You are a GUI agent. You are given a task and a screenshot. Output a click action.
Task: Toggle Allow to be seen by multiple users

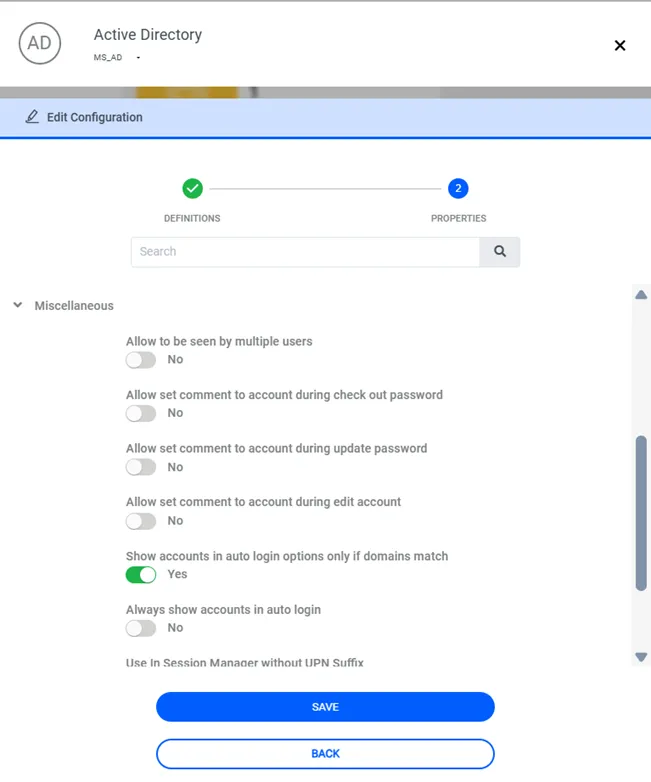coord(141,360)
